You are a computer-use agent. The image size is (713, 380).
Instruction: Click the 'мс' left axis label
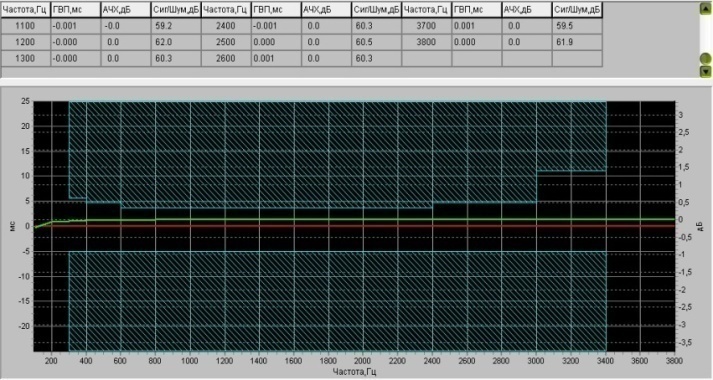click(x=12, y=226)
